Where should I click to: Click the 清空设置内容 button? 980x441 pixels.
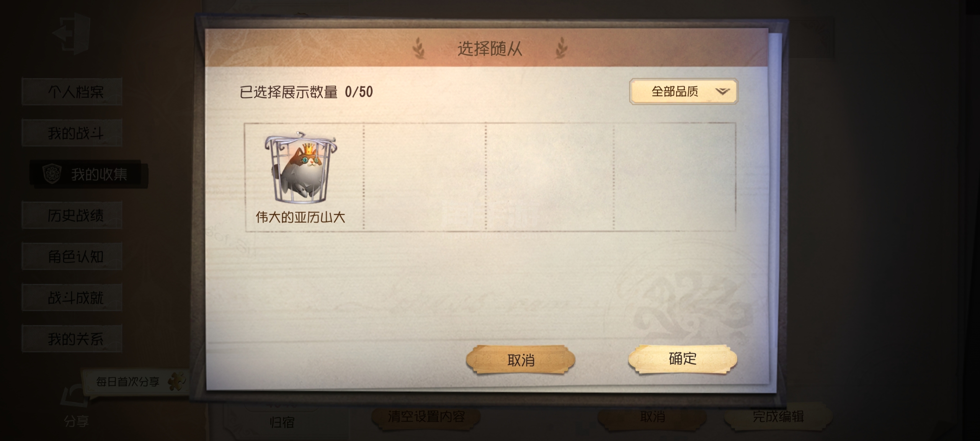tap(426, 416)
